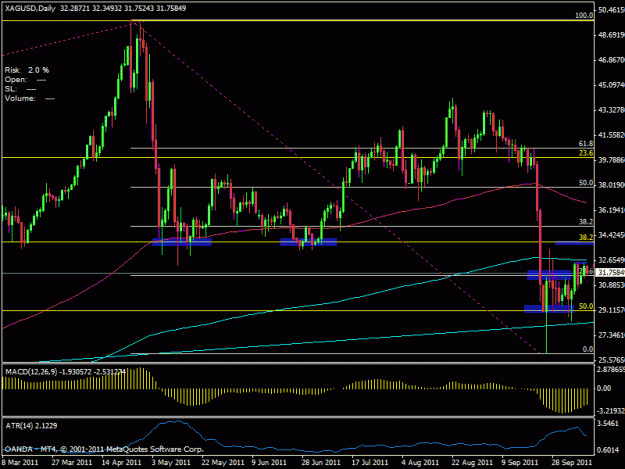Click the 34.4245 price axis value
The height and width of the screenshot is (469, 625).
click(611, 235)
